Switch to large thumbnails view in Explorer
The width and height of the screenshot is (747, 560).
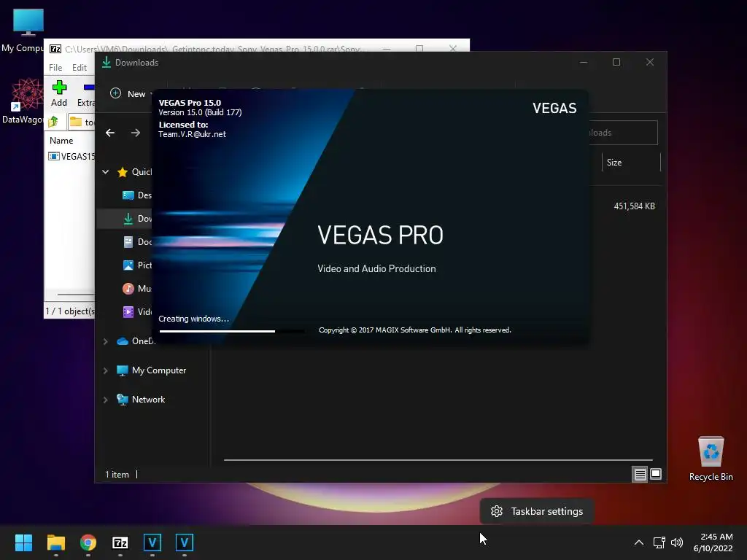(656, 474)
